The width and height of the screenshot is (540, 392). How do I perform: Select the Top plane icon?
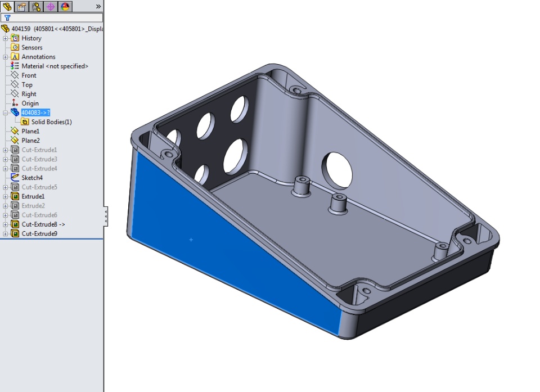click(x=15, y=84)
